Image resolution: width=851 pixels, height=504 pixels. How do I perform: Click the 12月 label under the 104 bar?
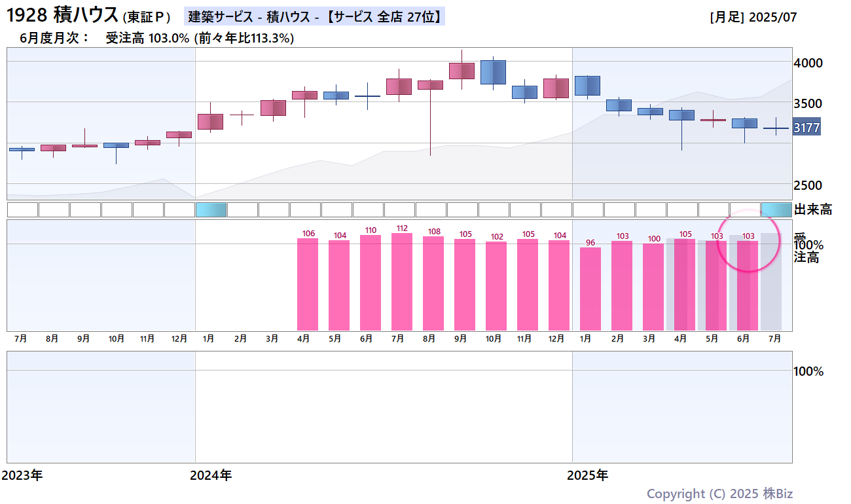click(x=556, y=338)
